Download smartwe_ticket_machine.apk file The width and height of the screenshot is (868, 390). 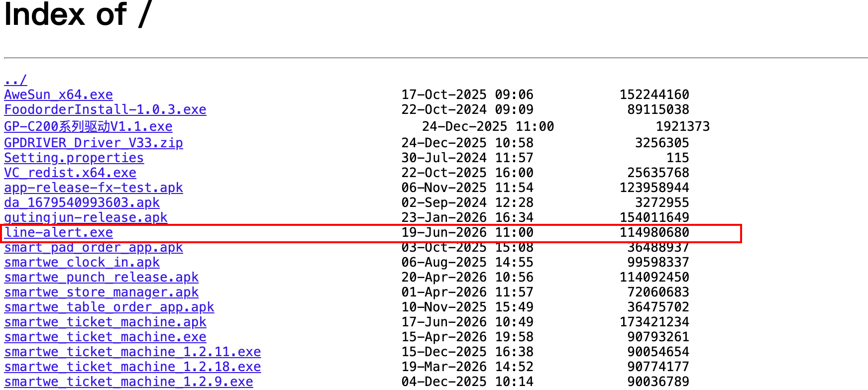pos(105,322)
